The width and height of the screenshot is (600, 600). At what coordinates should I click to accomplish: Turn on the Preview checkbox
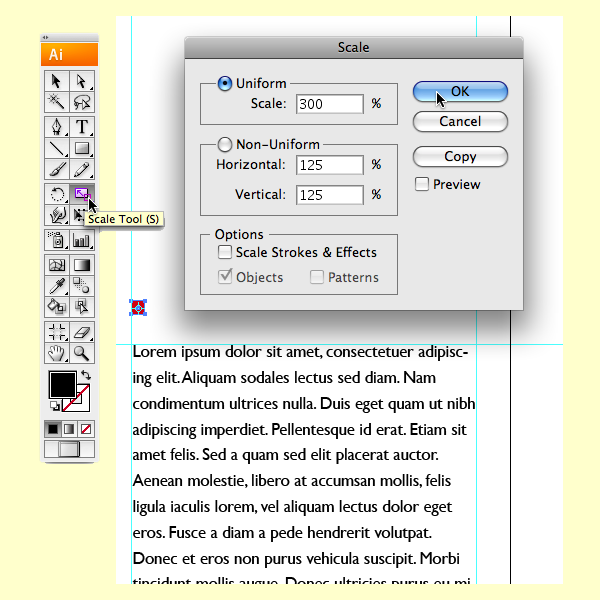422,184
